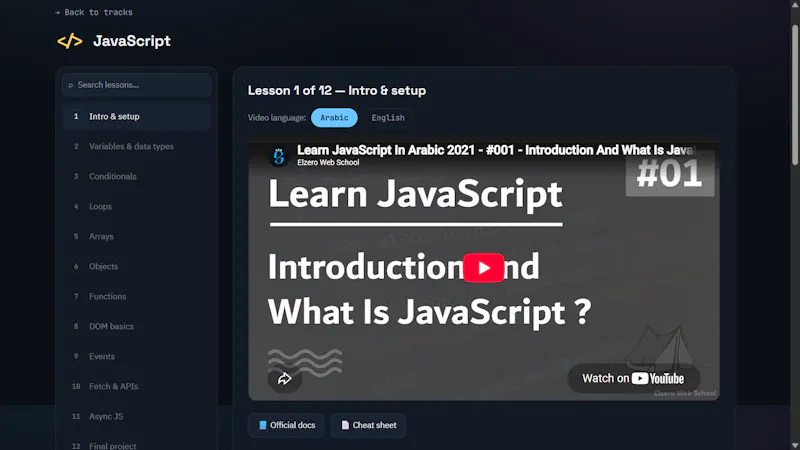
Task: Open the video title link in player
Action: tap(495, 150)
